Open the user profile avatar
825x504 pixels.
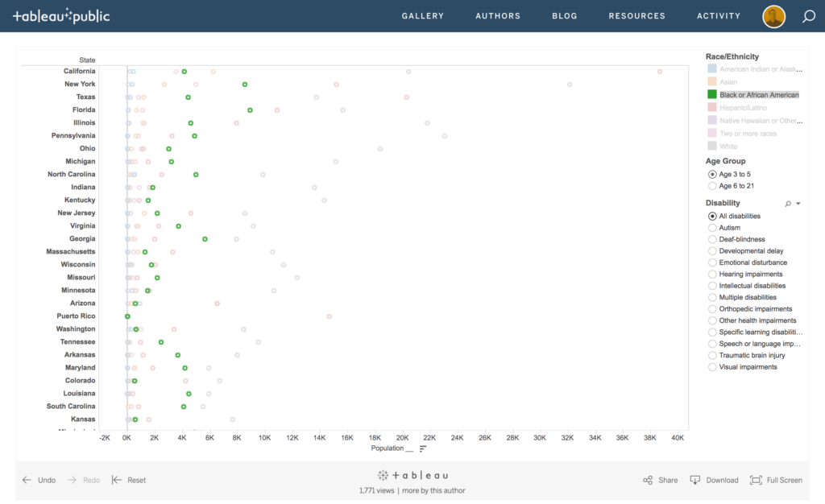[x=773, y=16]
